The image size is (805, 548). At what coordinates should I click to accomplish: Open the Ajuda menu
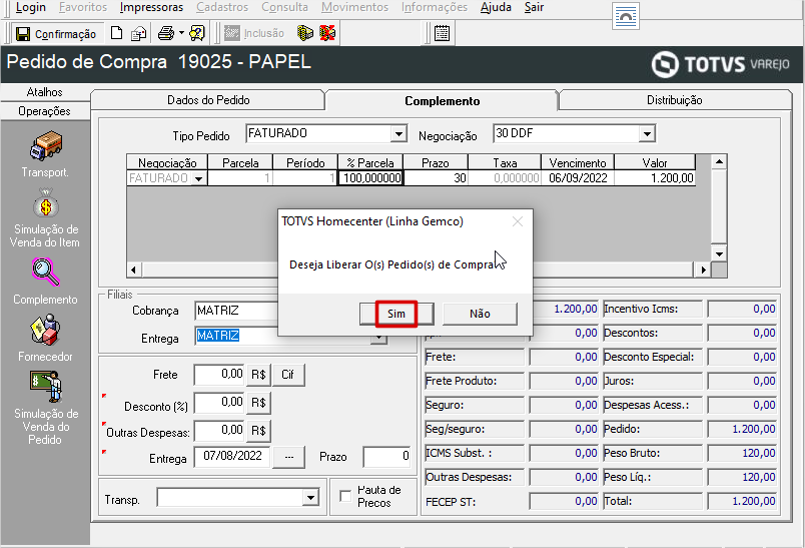(496, 7)
